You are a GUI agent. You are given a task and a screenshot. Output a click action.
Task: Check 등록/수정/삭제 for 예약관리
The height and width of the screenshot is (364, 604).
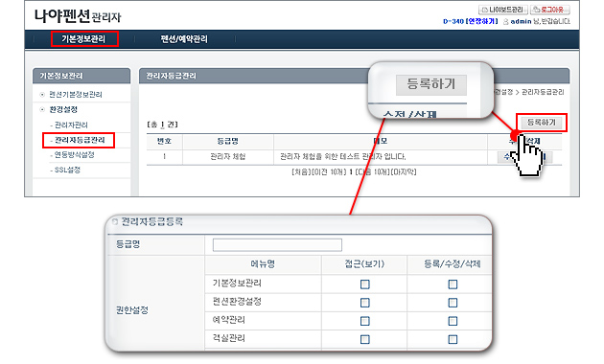(x=453, y=321)
